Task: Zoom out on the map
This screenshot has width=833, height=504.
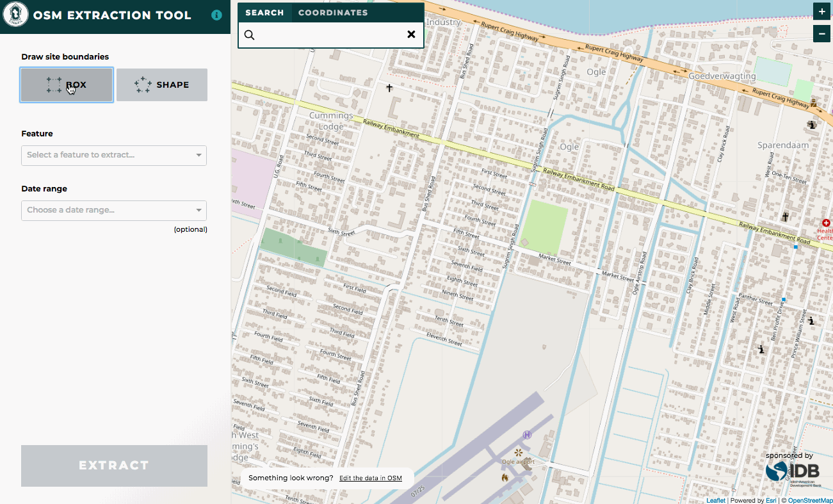Action: [x=821, y=33]
